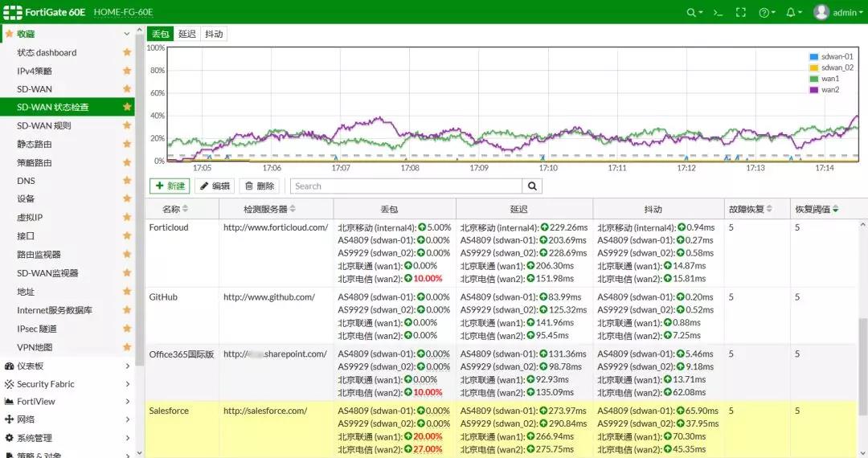This screenshot has width=868, height=458.
Task: Click the search magnifier button beside Search field
Action: (532, 186)
